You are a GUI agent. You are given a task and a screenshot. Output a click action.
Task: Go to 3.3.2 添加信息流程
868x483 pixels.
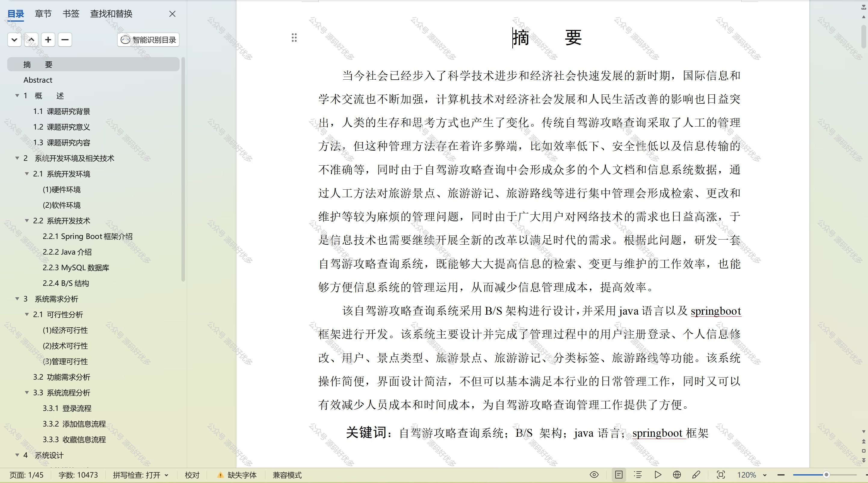click(74, 424)
